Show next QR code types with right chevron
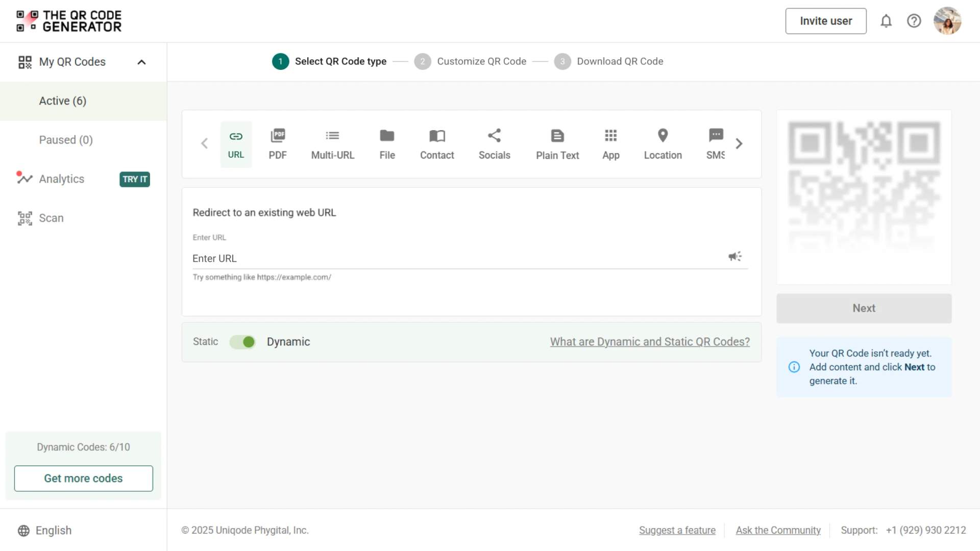The image size is (980, 551). 739,144
